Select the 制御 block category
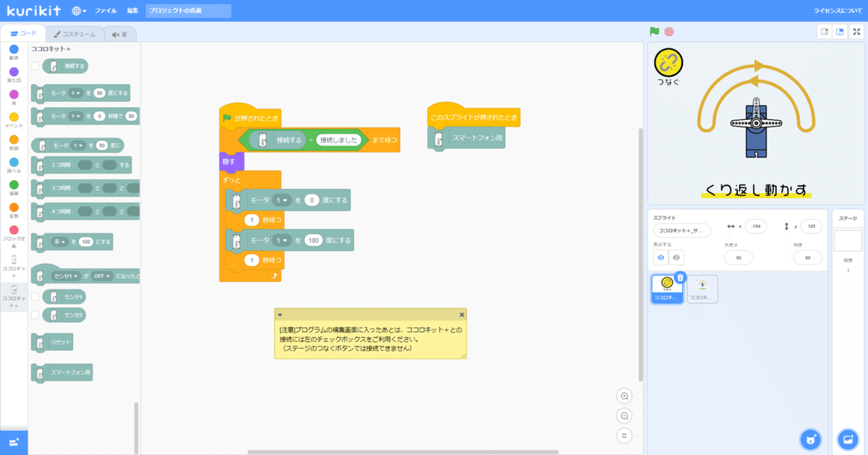868x455 pixels. (x=14, y=142)
